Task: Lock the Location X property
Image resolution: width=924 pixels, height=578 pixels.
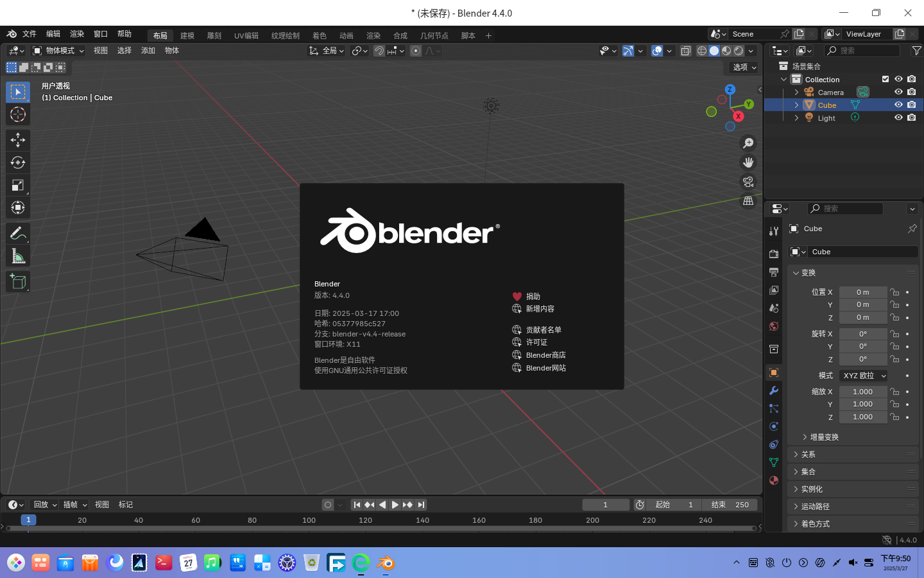Action: pyautogui.click(x=894, y=292)
